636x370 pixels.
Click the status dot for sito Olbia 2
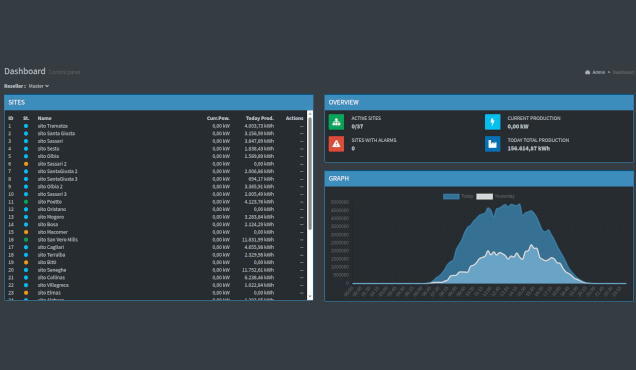tap(26, 187)
